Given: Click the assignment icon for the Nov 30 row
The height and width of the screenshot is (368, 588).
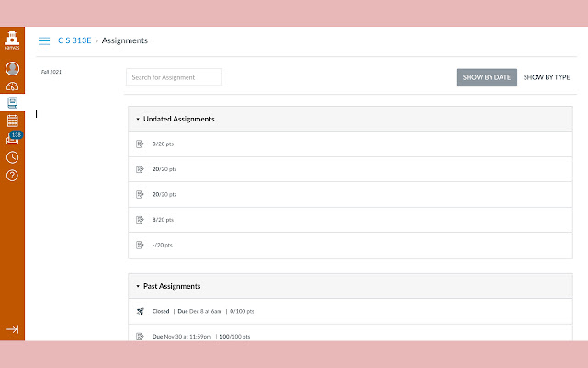Looking at the screenshot, I should click(x=140, y=337).
